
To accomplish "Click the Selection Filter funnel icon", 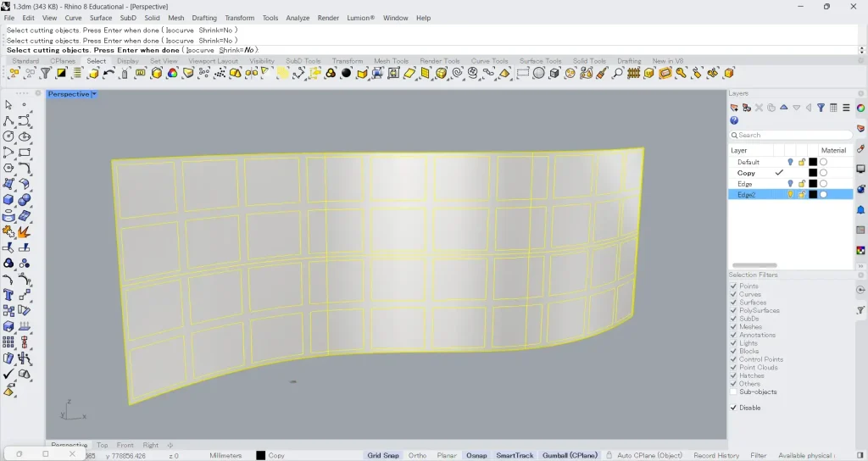I will click(x=46, y=73).
